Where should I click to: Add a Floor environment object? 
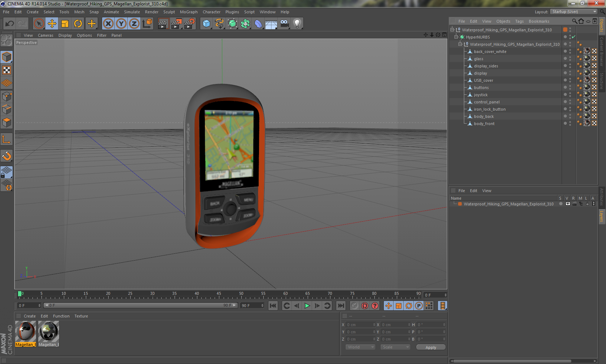[271, 24]
